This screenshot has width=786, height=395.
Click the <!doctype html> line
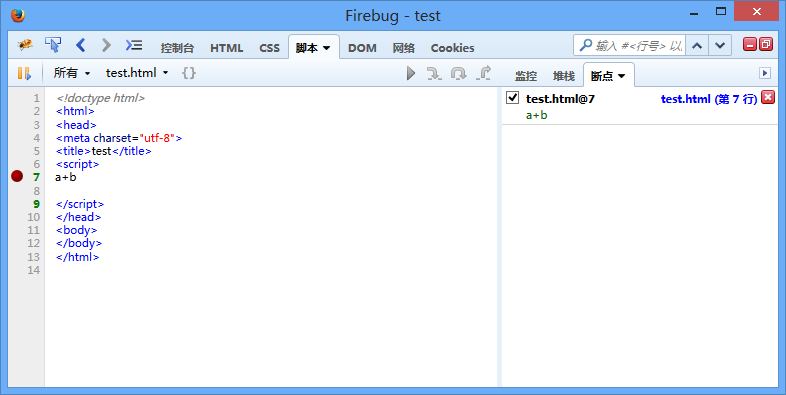point(101,98)
